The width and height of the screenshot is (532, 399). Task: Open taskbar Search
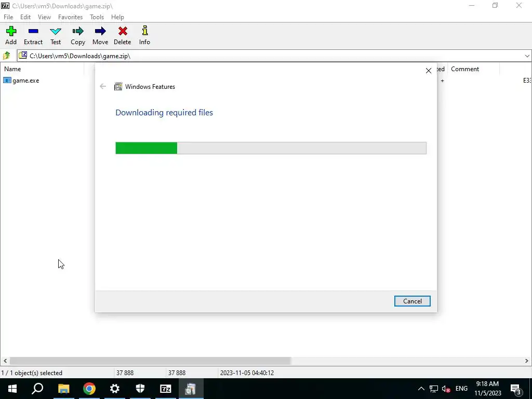tap(37, 389)
